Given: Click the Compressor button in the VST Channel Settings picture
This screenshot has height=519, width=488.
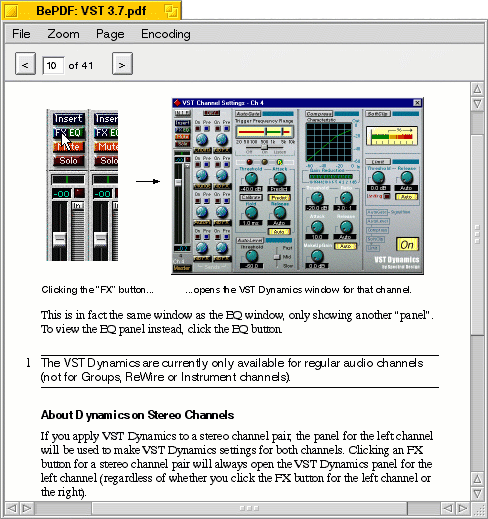Looking at the screenshot, I should 319,114.
